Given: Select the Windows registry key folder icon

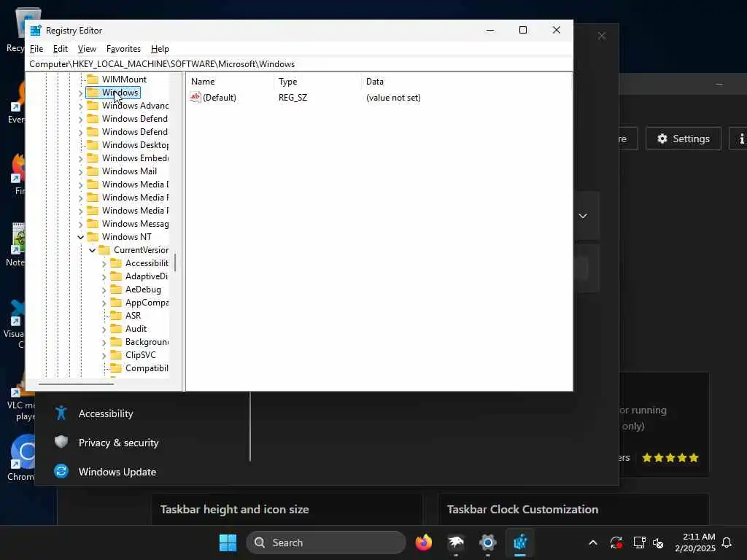Looking at the screenshot, I should [x=93, y=93].
